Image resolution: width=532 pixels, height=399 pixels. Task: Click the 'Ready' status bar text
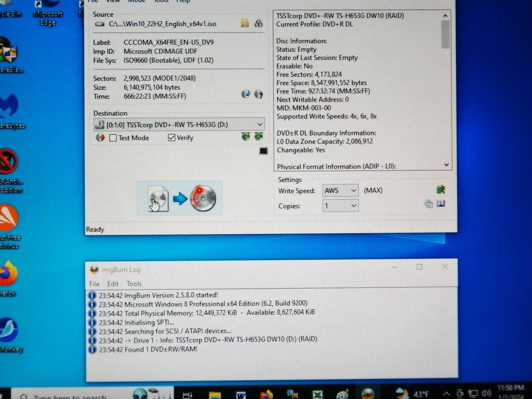(x=95, y=229)
